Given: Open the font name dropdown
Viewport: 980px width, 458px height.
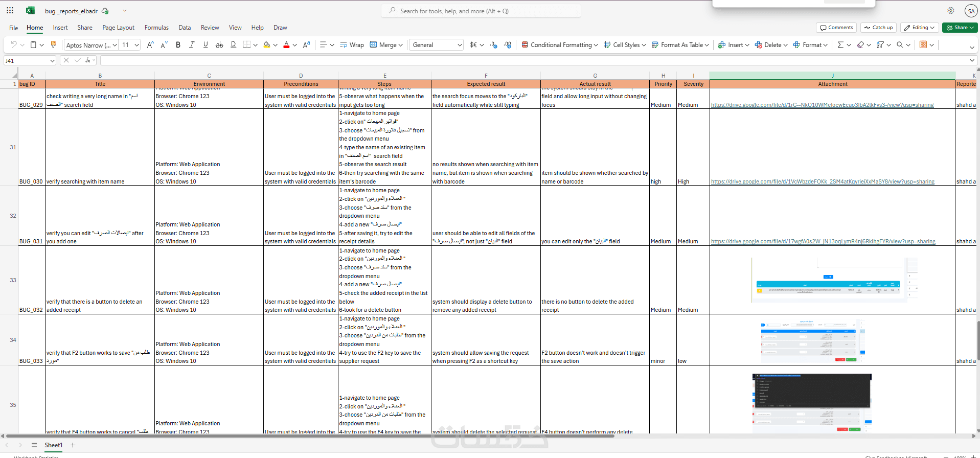Looking at the screenshot, I should coord(115,45).
